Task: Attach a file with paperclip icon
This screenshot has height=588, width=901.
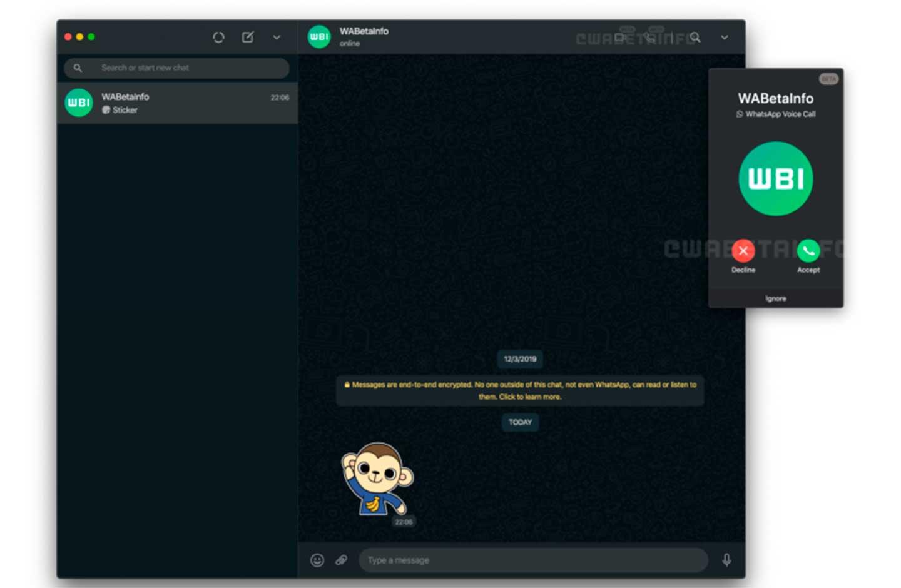Action: point(342,560)
